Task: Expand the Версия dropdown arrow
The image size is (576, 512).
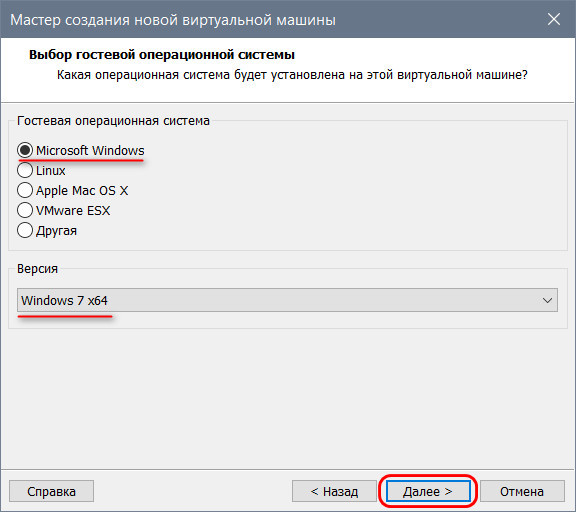Action: (547, 300)
